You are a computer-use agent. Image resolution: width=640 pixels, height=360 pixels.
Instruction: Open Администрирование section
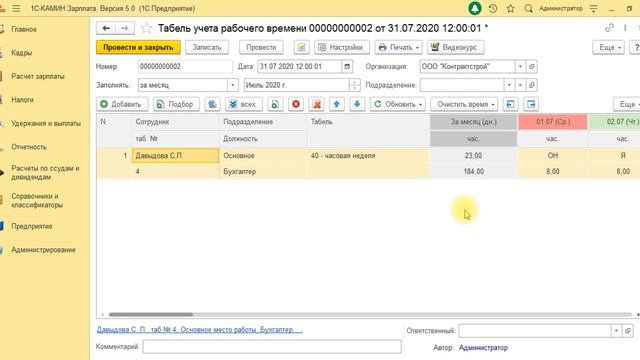[43, 250]
